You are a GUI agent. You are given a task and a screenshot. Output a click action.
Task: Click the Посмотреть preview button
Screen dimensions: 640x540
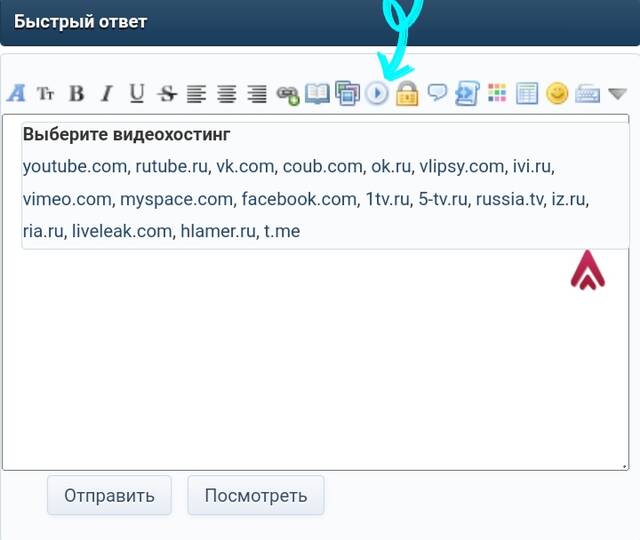point(256,495)
